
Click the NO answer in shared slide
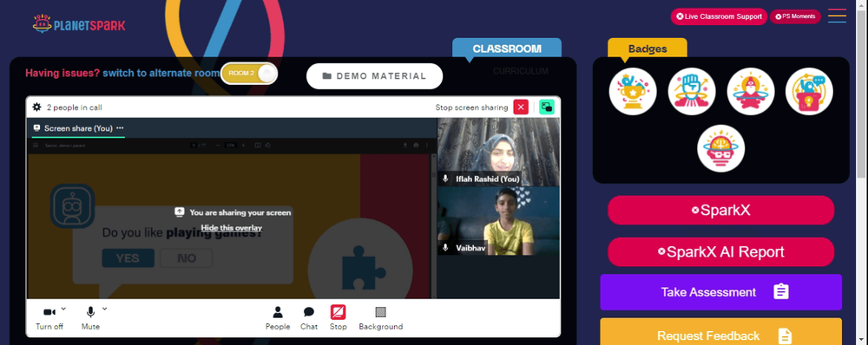click(187, 258)
